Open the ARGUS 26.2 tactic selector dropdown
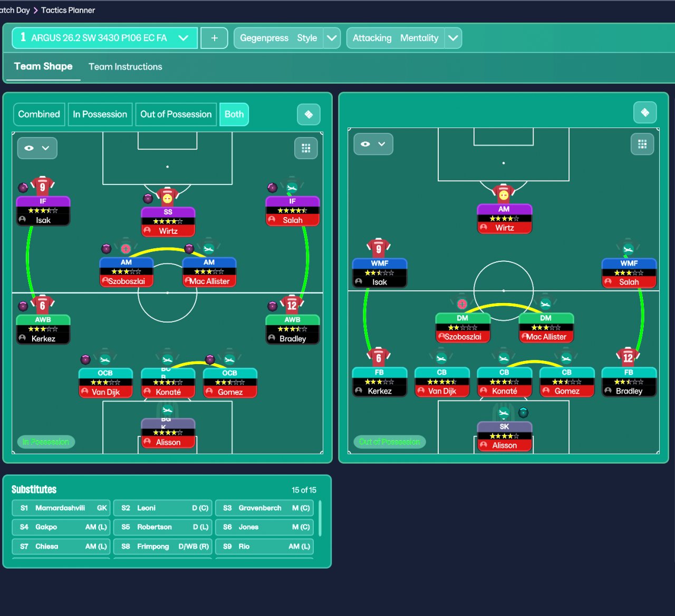The image size is (675, 616). click(105, 38)
